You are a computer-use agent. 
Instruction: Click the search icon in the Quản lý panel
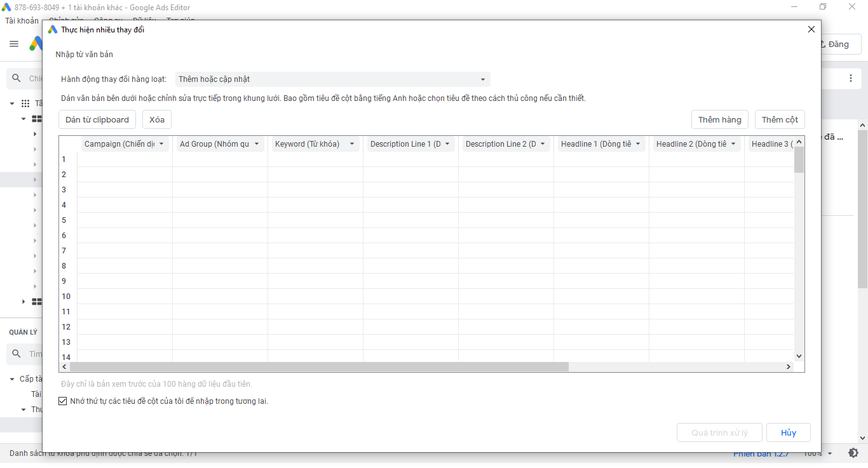click(17, 354)
